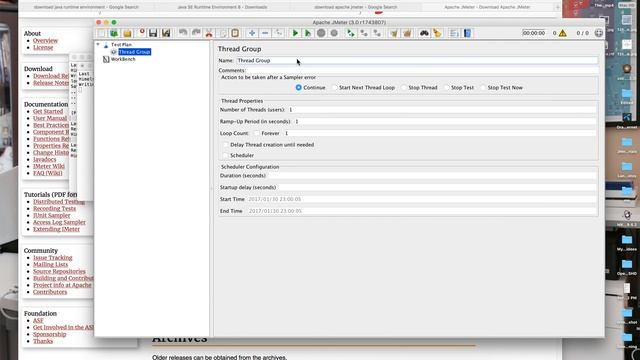Click the Ramp-Up Period field
The height and width of the screenshot is (360, 640).
coord(445,122)
